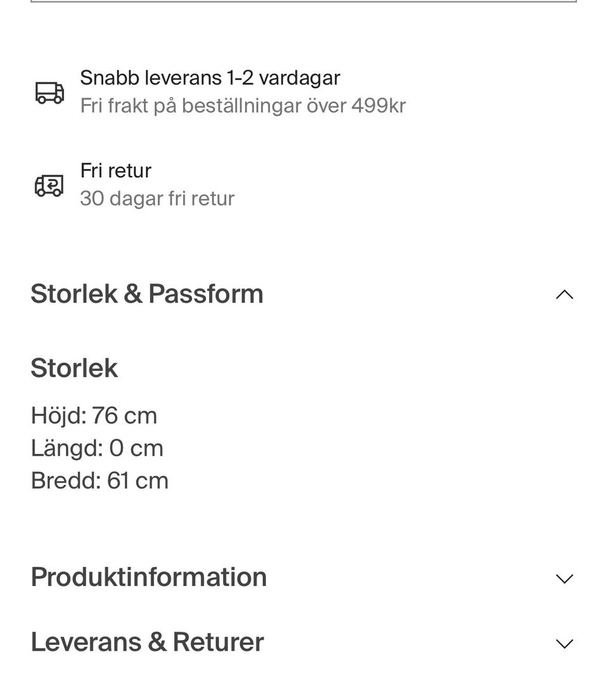Click the free return truck icon
608x700 pixels.
(x=49, y=185)
